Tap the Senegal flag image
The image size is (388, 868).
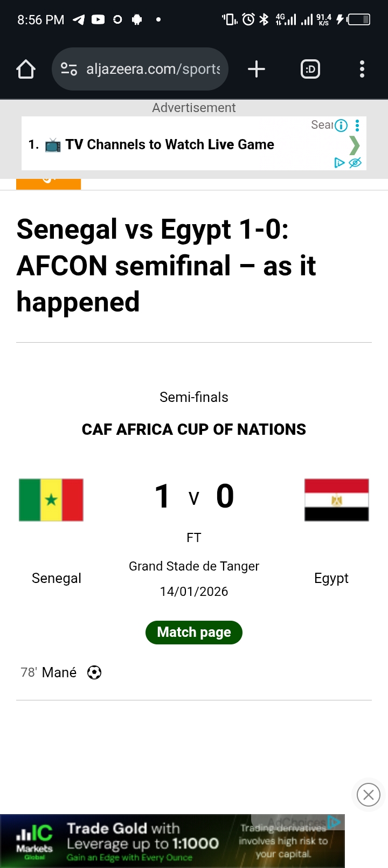tap(51, 500)
